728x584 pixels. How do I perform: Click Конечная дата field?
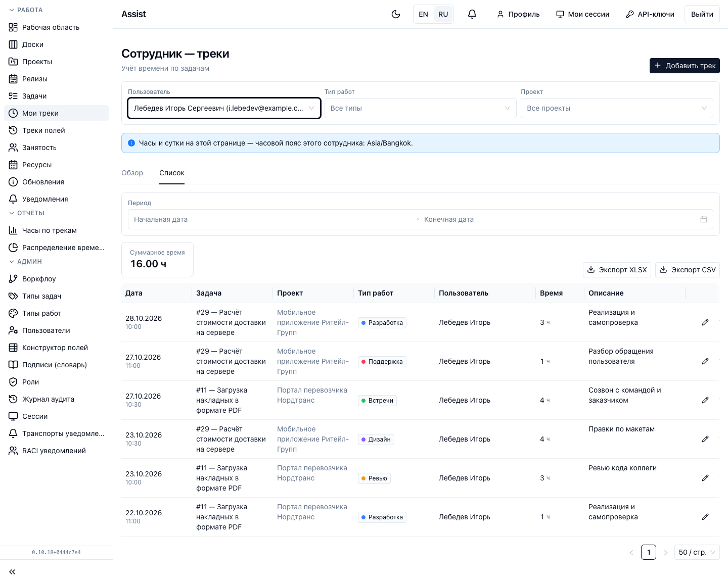(559, 219)
